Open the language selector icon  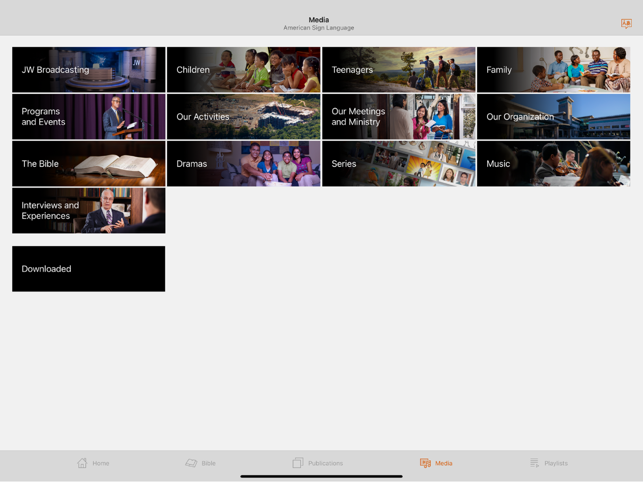point(626,23)
